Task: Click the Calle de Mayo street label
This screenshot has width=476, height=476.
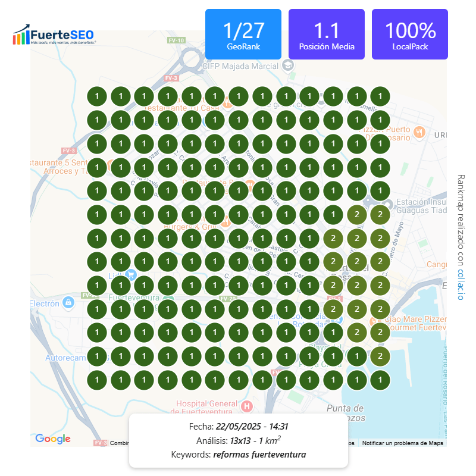Action: point(396,243)
